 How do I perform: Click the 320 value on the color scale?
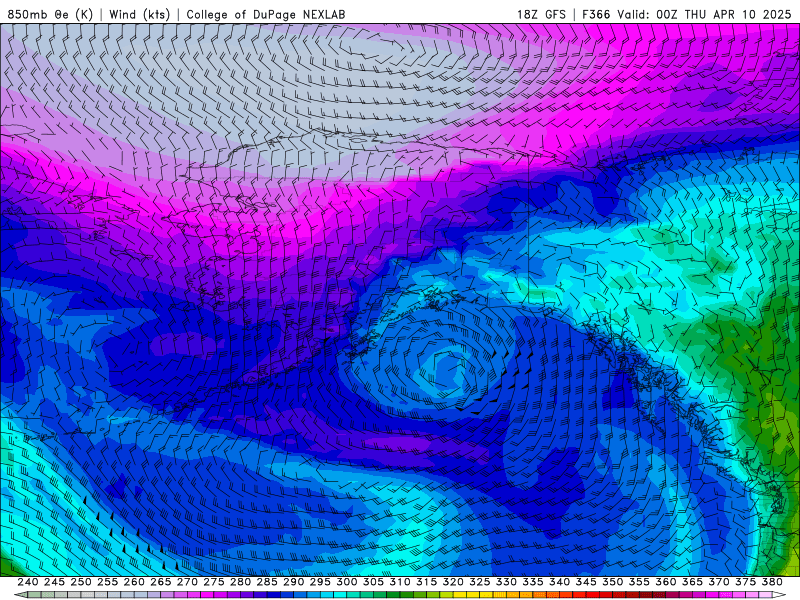(453, 582)
